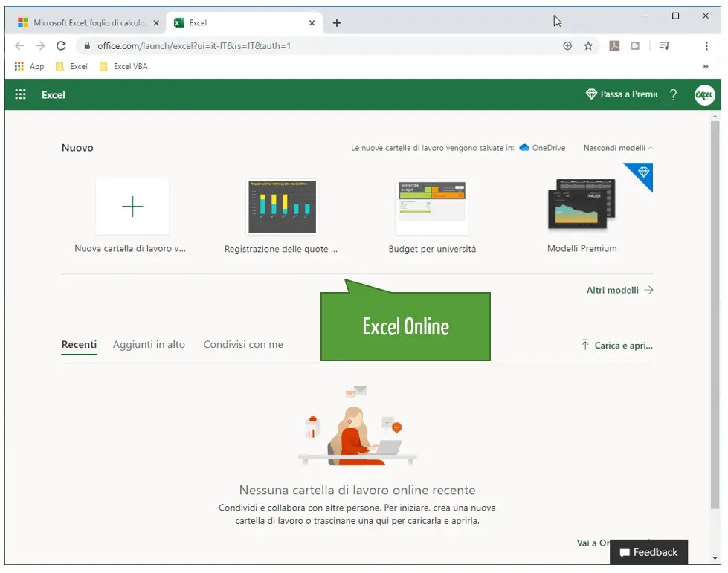The image size is (728, 573).
Task: Click the Passa a Premium diamond icon
Action: [x=591, y=94]
